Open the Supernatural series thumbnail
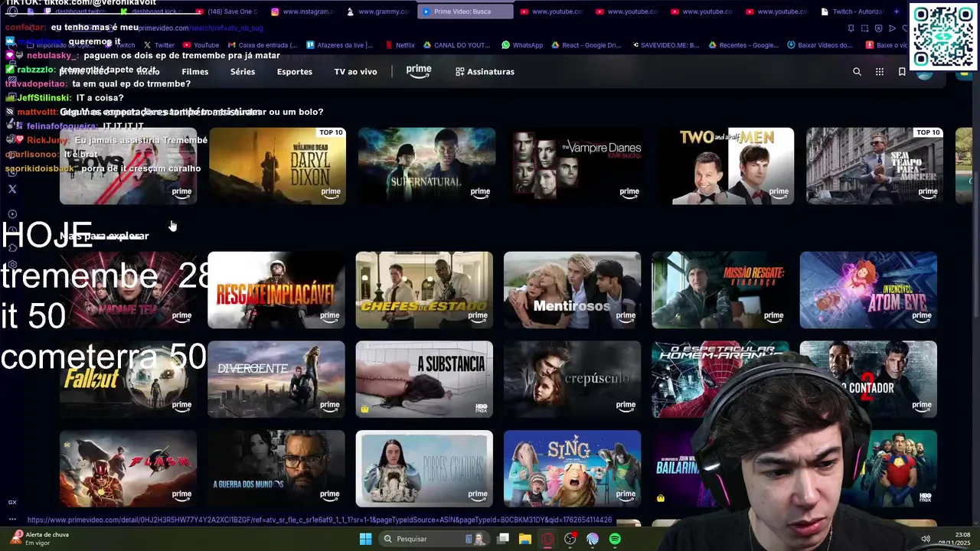The height and width of the screenshot is (551, 980). click(426, 166)
